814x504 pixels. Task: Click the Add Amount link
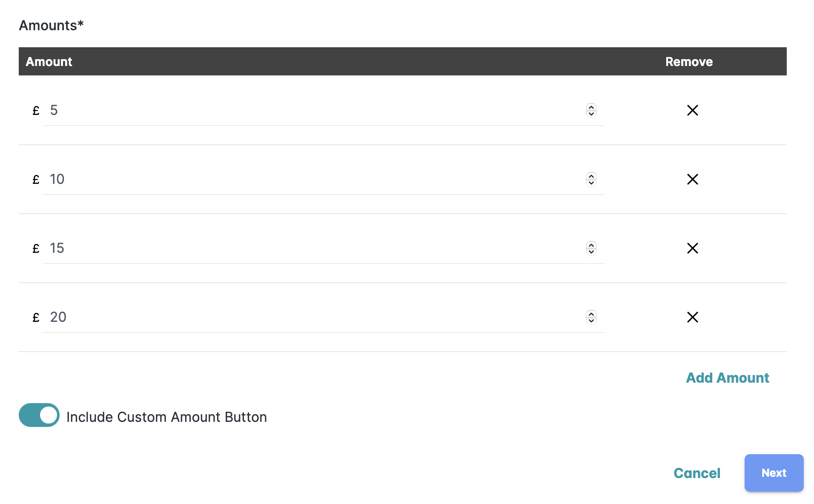[727, 378]
